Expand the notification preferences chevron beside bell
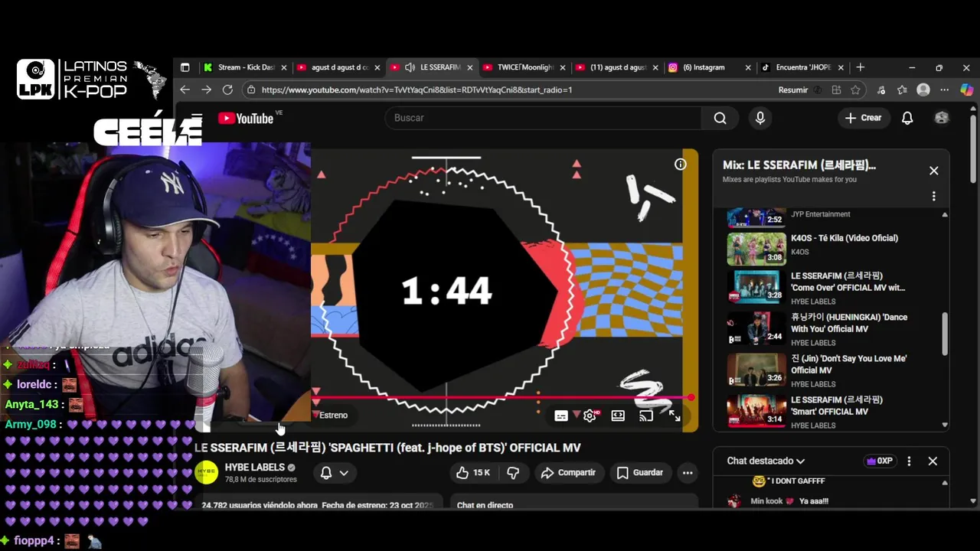This screenshot has width=980, height=551. click(x=344, y=473)
